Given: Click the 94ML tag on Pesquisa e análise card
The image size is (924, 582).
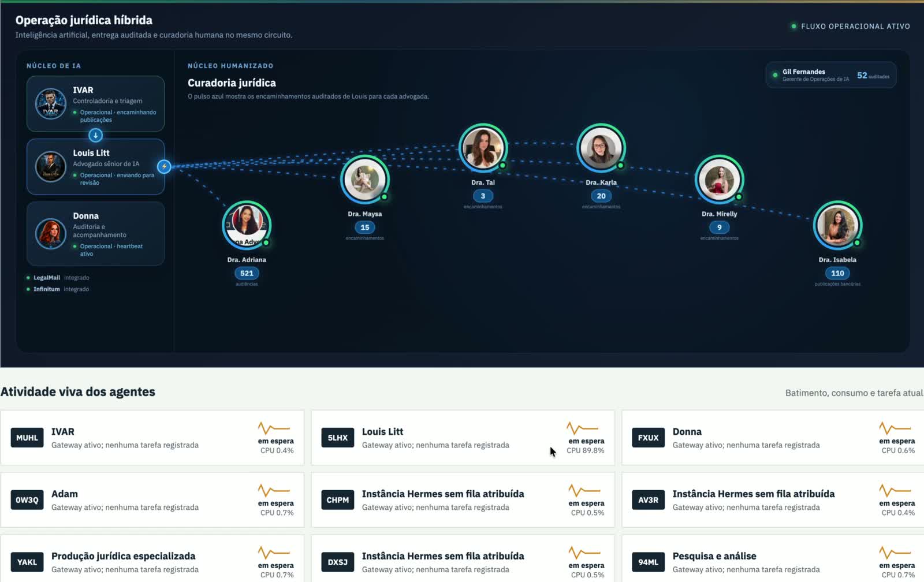Looking at the screenshot, I should click(648, 562).
